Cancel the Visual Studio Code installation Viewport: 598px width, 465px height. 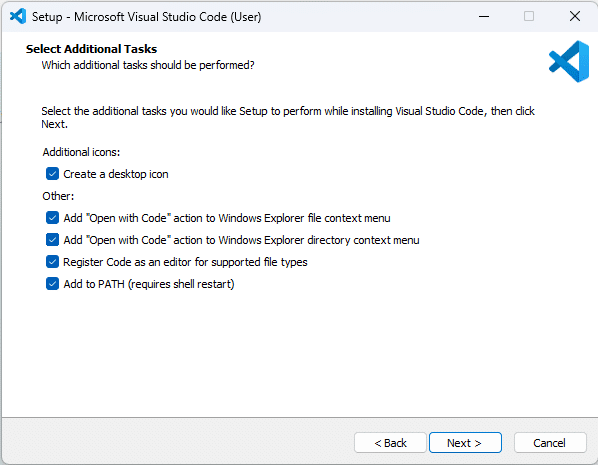click(550, 442)
